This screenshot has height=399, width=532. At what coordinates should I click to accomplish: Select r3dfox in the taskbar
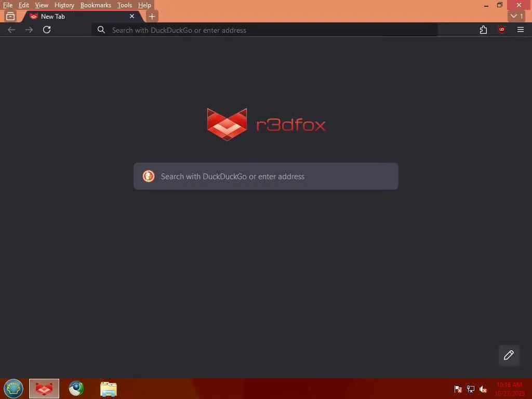[44, 389]
